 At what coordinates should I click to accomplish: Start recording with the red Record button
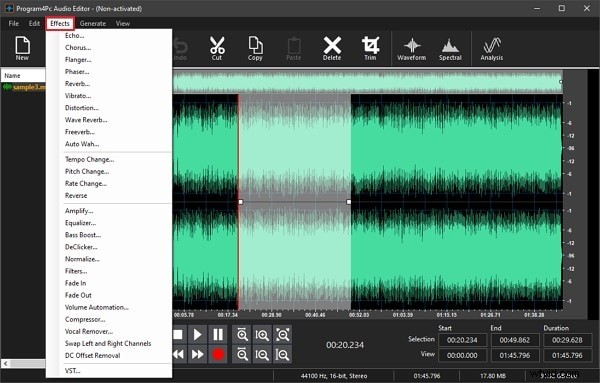[218, 355]
